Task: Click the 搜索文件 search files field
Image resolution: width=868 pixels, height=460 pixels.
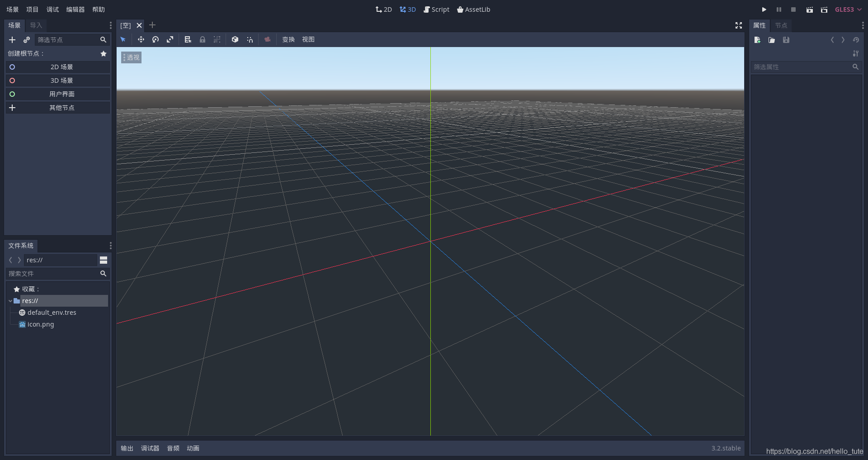Action: [58, 274]
